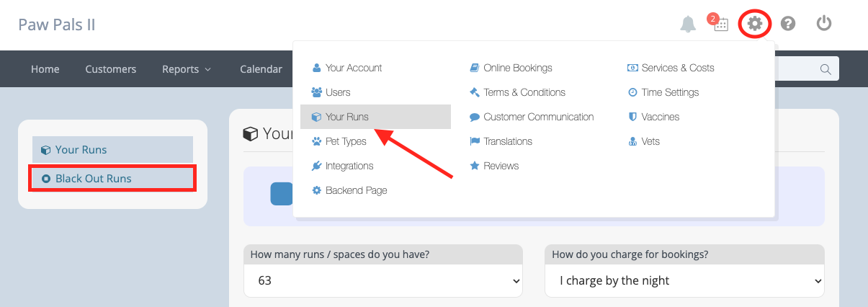
Task: Click the flag icon beside Translations
Action: (x=474, y=141)
